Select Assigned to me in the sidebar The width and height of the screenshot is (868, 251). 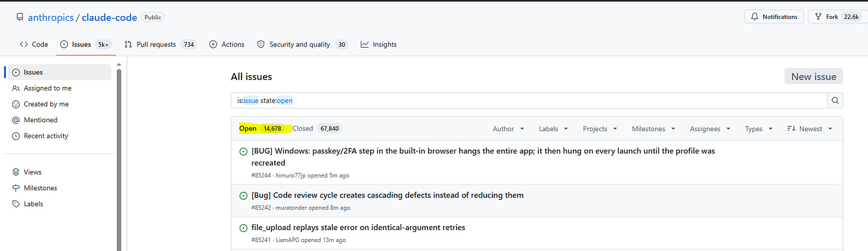click(48, 88)
